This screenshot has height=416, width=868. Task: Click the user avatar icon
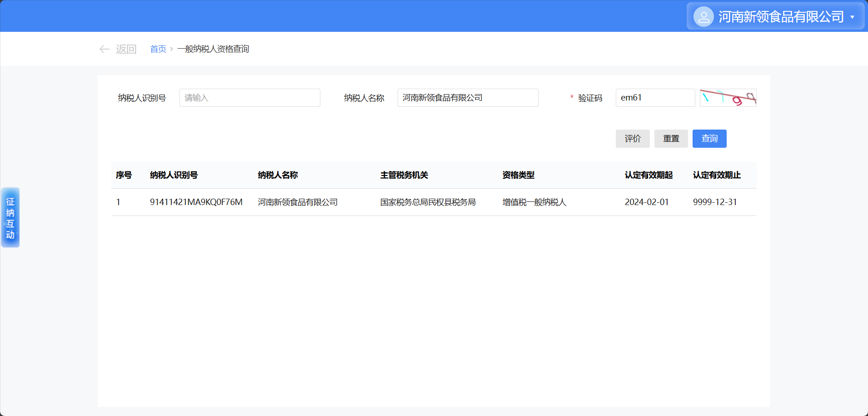[x=703, y=17]
